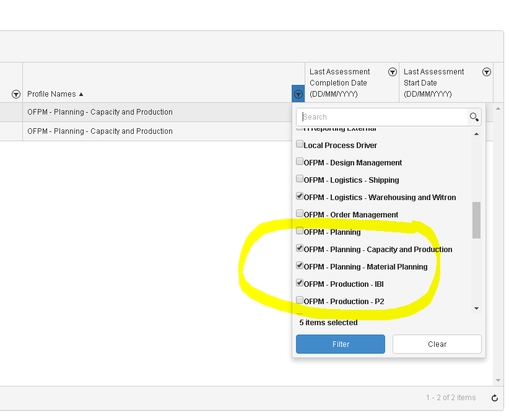Uncheck OFPM - Logistics - Warehousing and Witron
Image resolution: width=509 pixels, height=420 pixels.
tap(300, 196)
